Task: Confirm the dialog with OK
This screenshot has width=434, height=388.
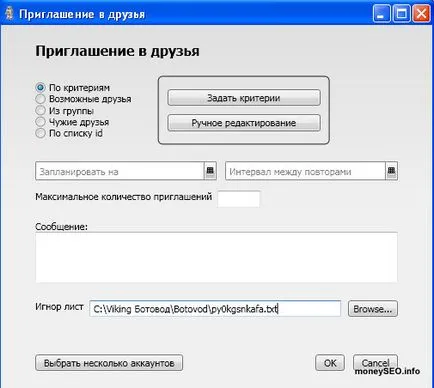Action: pyautogui.click(x=330, y=363)
